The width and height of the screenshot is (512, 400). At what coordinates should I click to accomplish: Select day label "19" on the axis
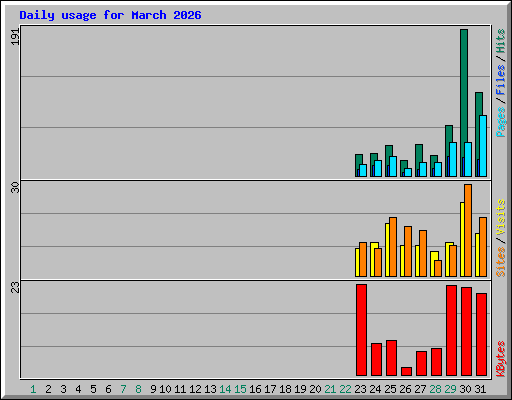tap(300, 389)
